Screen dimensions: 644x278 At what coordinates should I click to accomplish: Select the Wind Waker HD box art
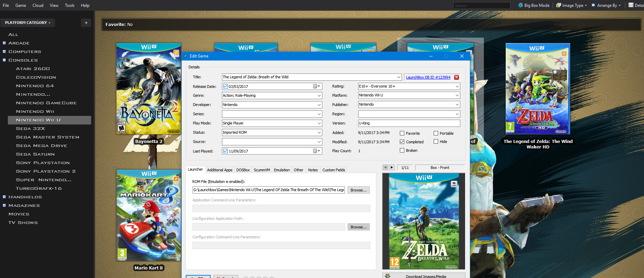click(x=538, y=89)
